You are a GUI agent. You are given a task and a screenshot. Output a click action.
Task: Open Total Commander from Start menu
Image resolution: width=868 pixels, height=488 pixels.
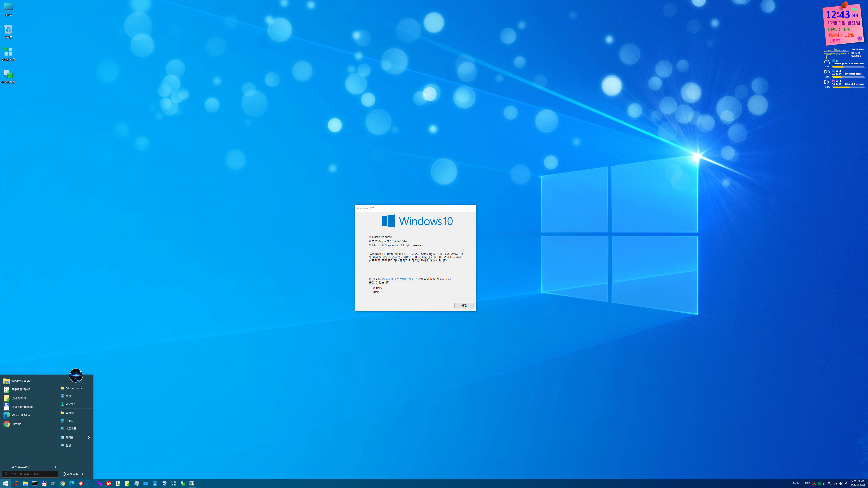click(30, 406)
